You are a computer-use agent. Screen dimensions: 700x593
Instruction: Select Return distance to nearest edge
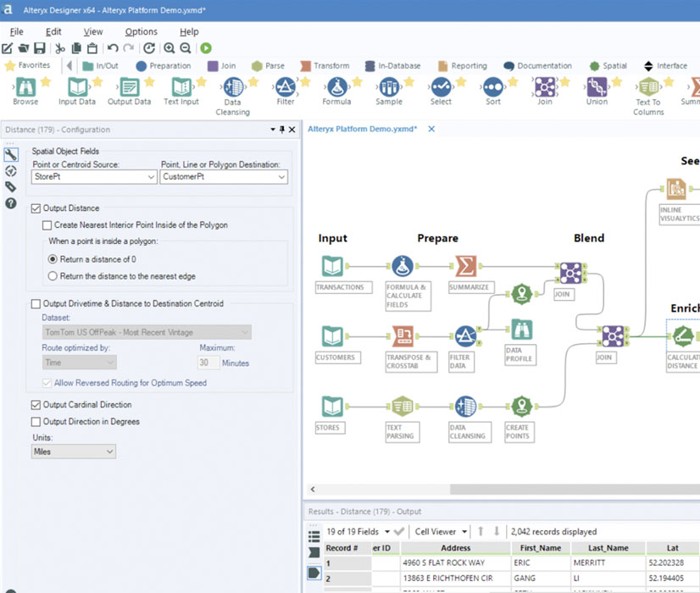click(x=53, y=276)
